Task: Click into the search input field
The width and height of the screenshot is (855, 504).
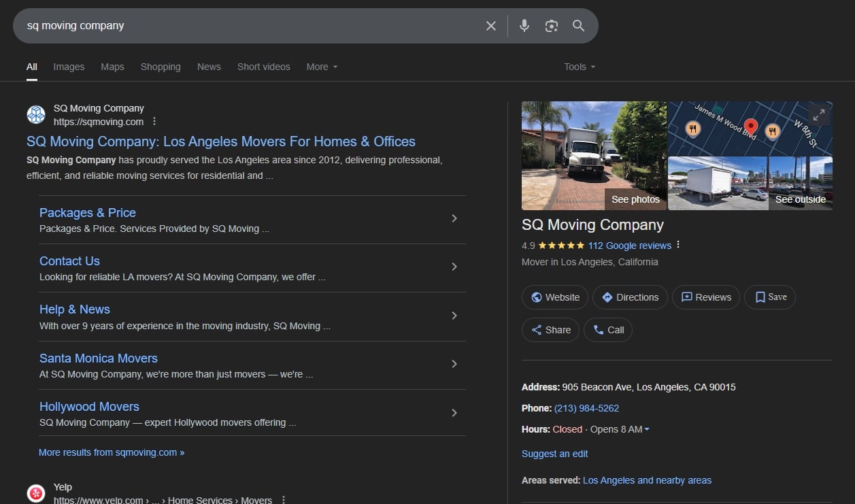Action: point(252,26)
